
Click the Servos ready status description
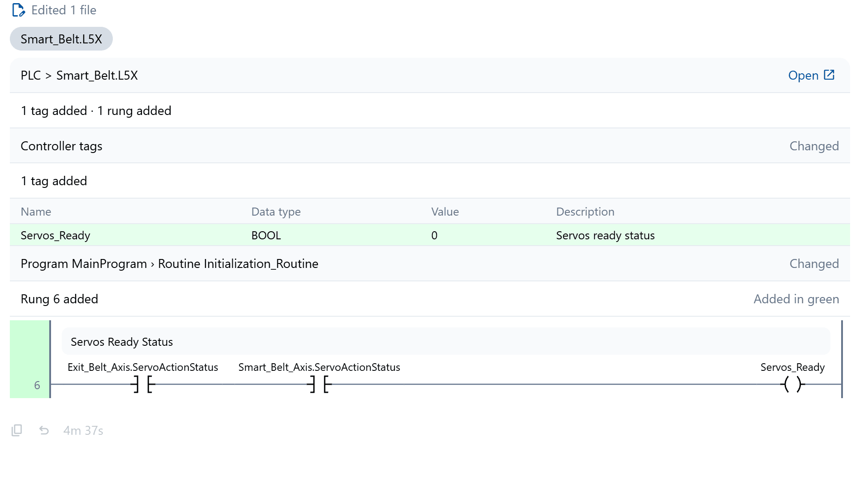tap(605, 235)
